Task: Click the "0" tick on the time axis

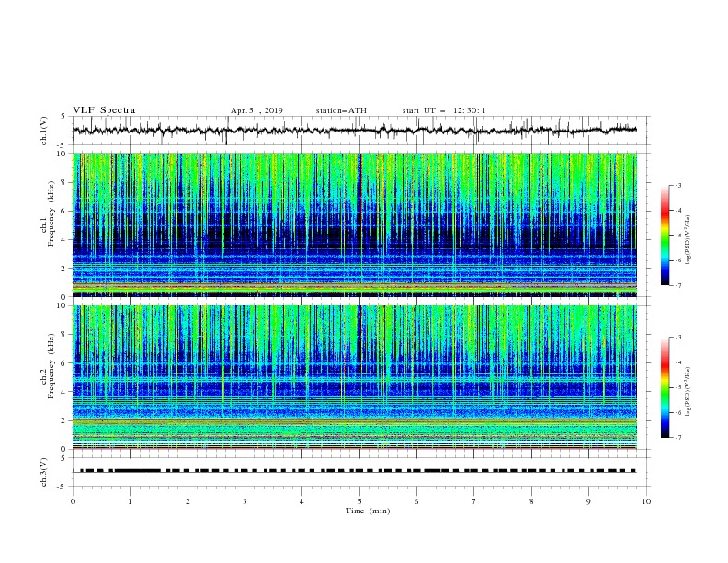Action: coord(73,501)
